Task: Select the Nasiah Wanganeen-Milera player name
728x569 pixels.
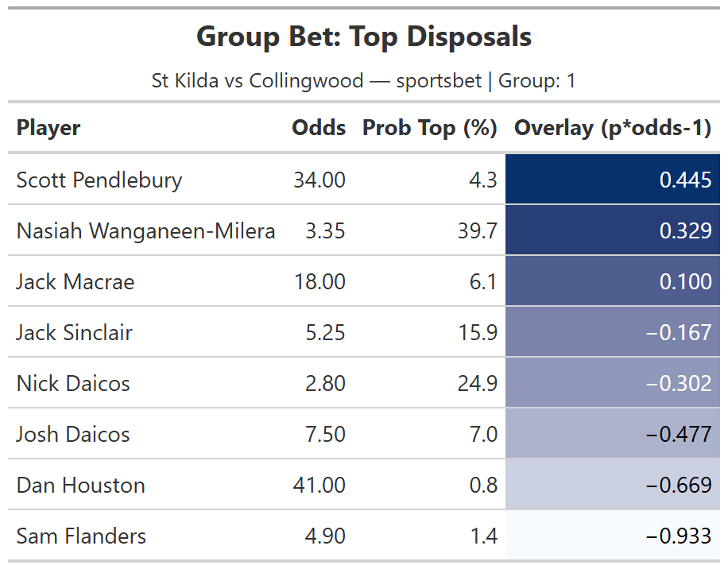Action: [x=145, y=231]
